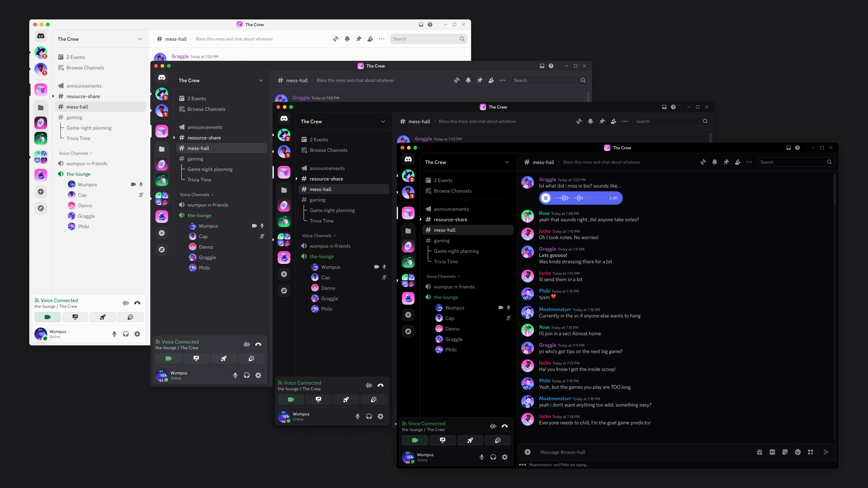This screenshot has width=868, height=488.
Task: Pause Graggle's voice message playback
Action: 545,198
